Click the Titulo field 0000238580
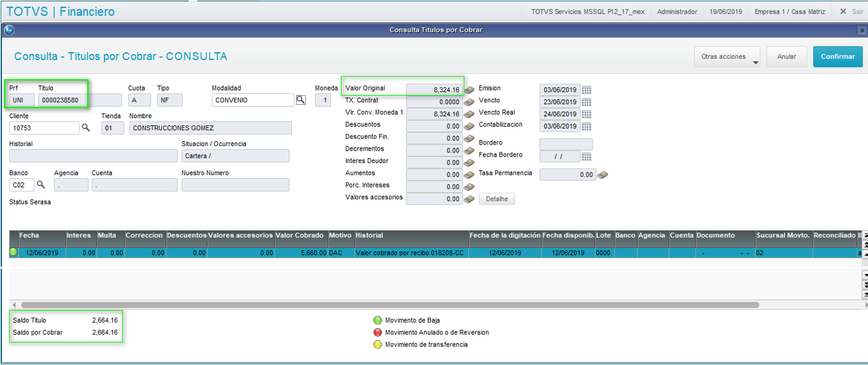This screenshot has height=365, width=868. 80,100
